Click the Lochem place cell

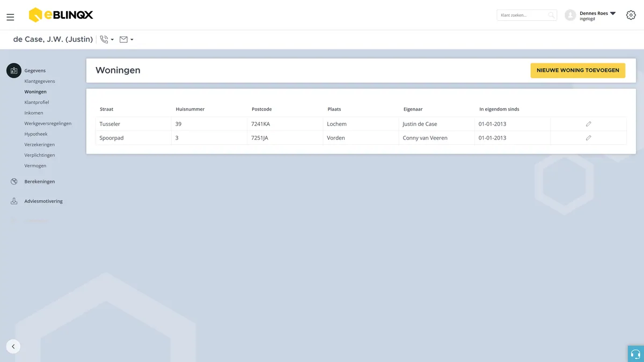tap(361, 124)
